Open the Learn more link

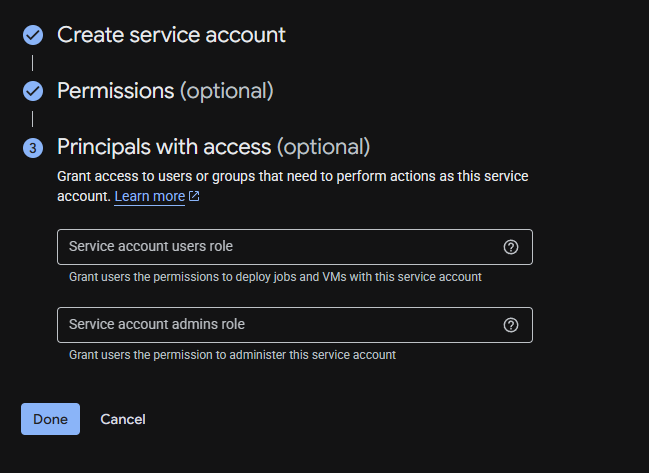pos(149,197)
